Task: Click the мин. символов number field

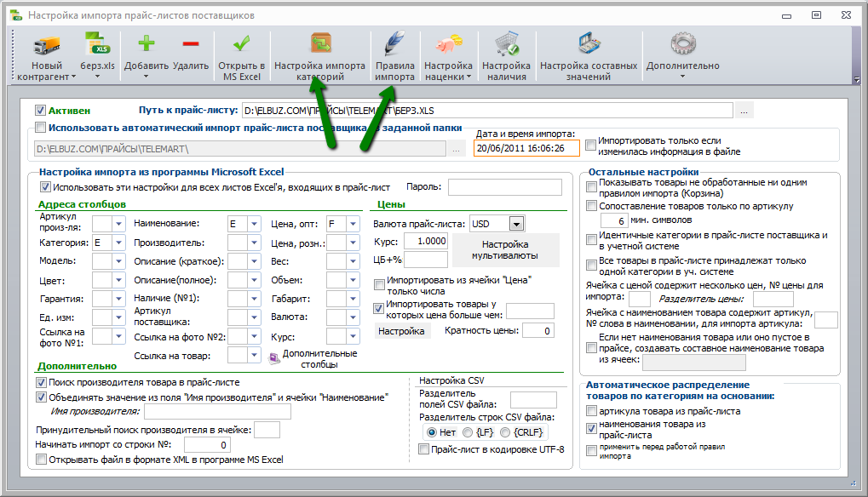Action: coord(614,220)
